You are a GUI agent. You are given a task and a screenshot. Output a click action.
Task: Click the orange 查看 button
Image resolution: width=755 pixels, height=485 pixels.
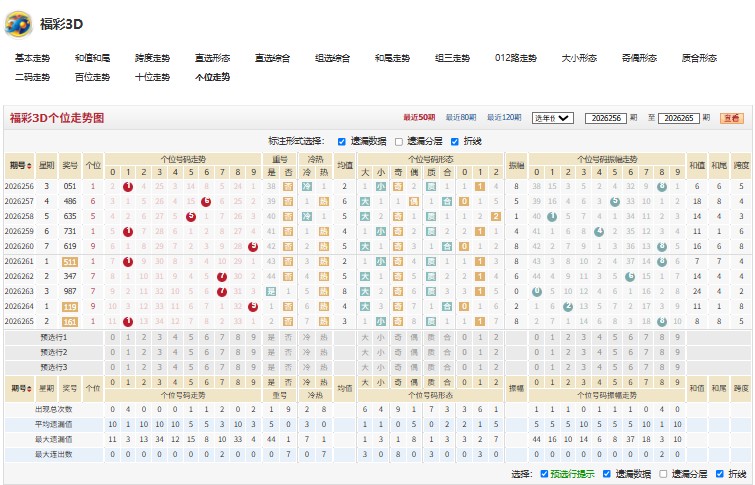[732, 118]
